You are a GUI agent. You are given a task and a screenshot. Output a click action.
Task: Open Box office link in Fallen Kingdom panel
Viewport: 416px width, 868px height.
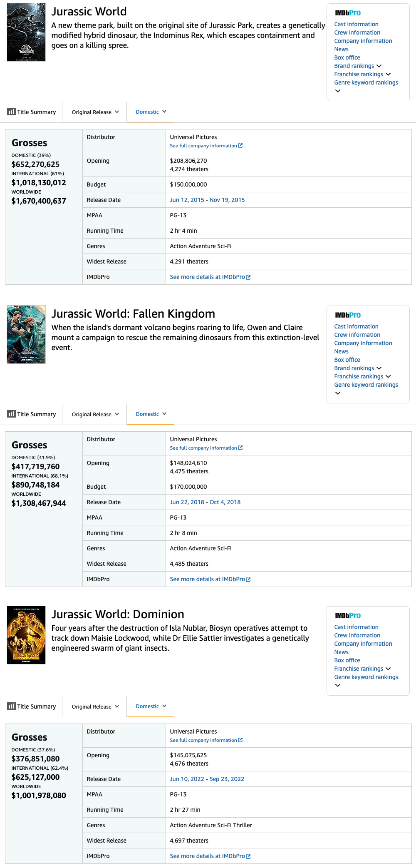tap(347, 360)
